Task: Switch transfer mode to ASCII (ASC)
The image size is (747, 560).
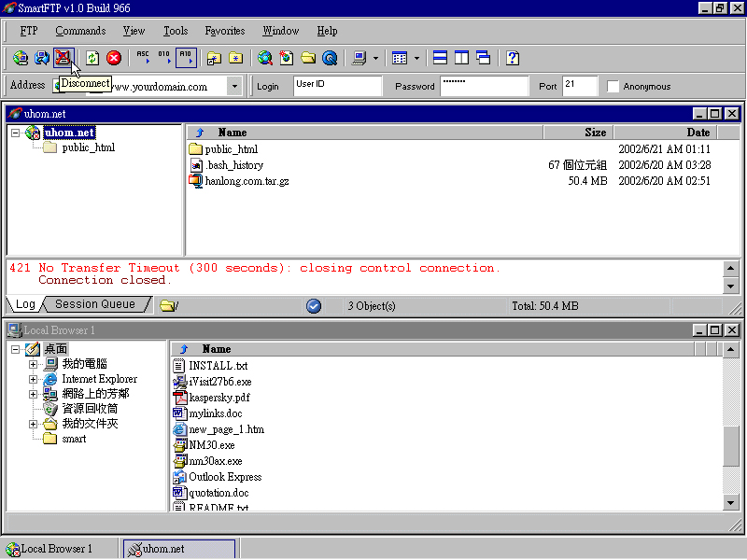Action: pyautogui.click(x=143, y=58)
